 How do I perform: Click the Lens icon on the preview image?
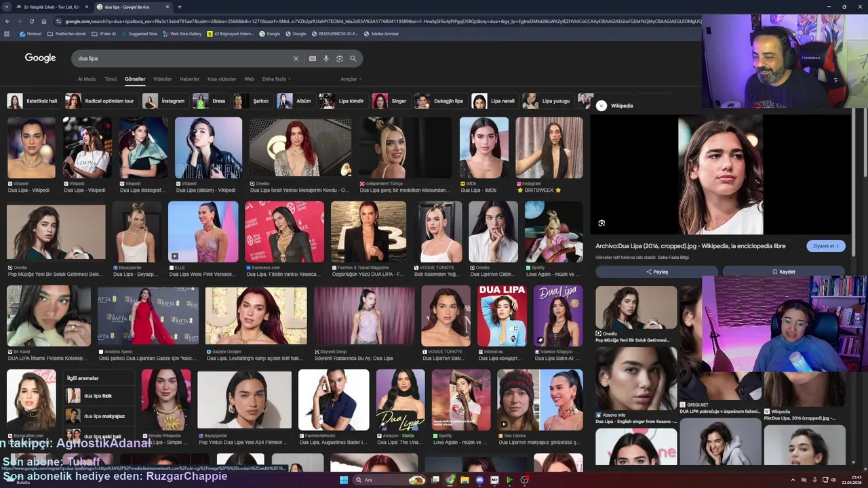click(601, 223)
